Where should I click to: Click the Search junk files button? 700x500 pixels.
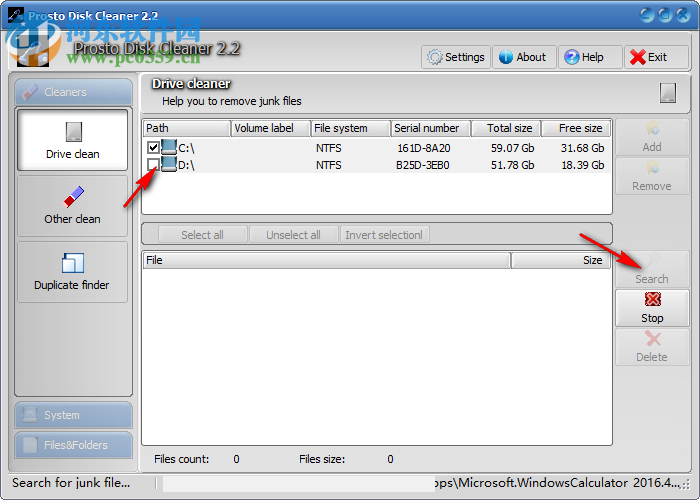coord(652,269)
